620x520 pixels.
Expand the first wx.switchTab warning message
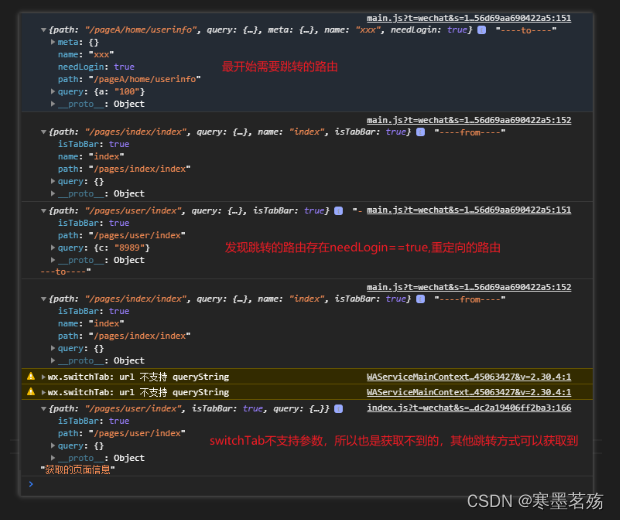[x=43, y=377]
